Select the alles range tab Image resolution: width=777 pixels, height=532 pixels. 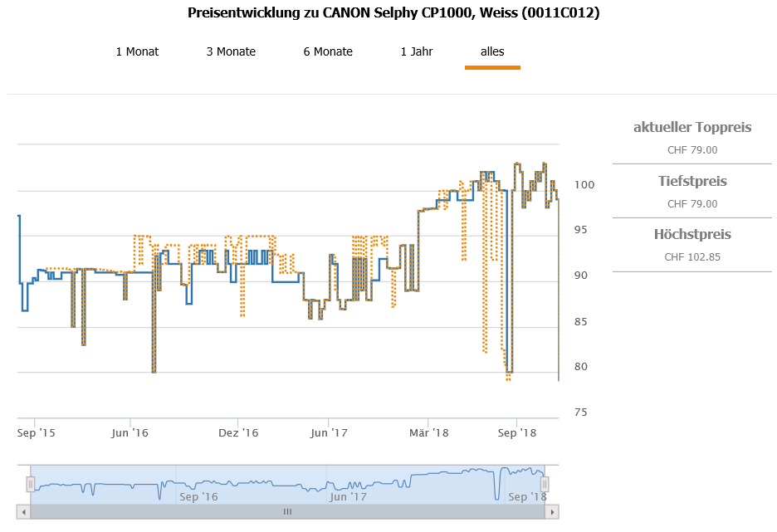pyautogui.click(x=492, y=51)
